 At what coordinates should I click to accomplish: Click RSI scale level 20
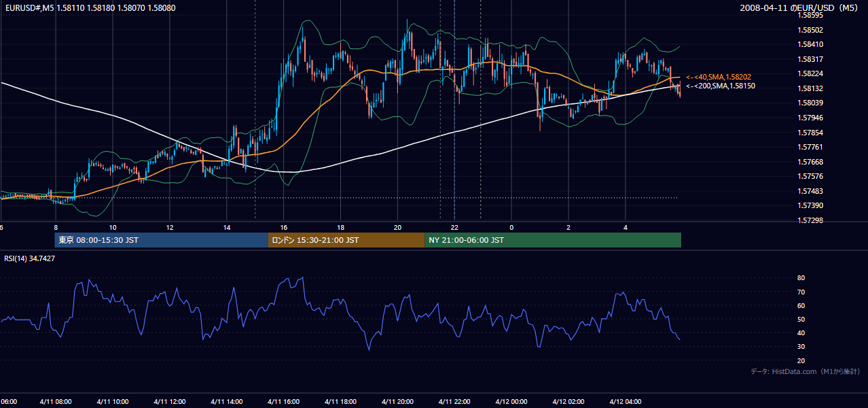coord(801,360)
